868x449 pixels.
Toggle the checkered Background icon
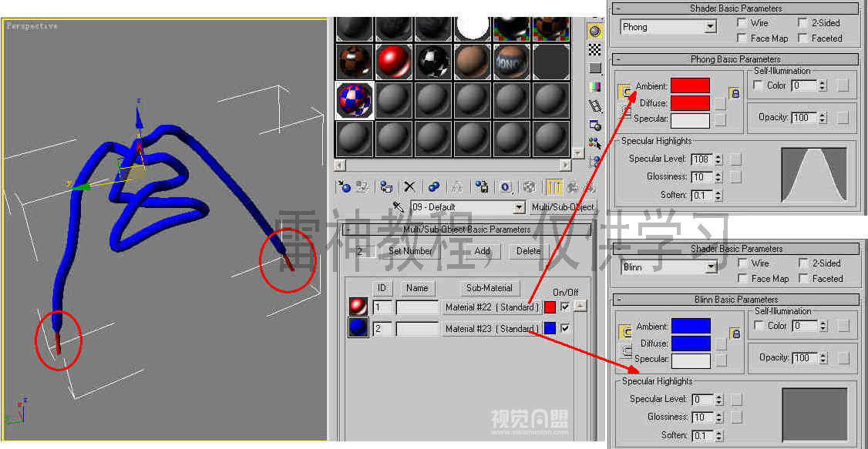(594, 49)
